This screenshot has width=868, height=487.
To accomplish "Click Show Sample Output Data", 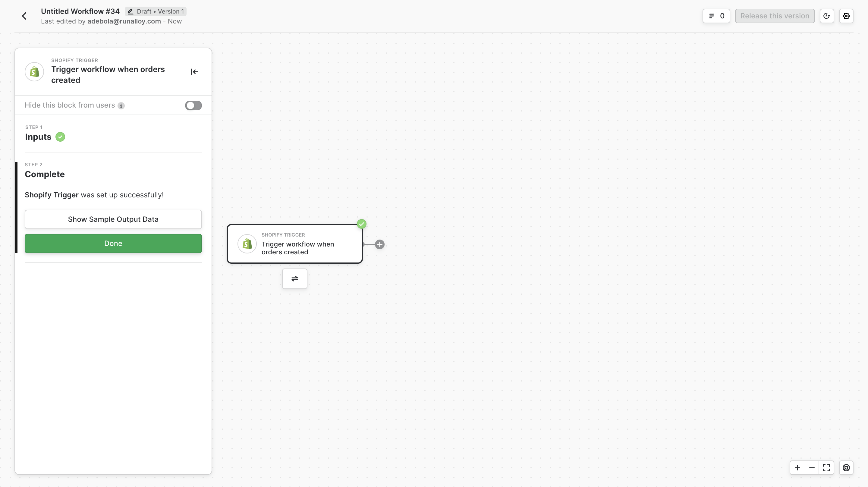I will click(x=113, y=219).
